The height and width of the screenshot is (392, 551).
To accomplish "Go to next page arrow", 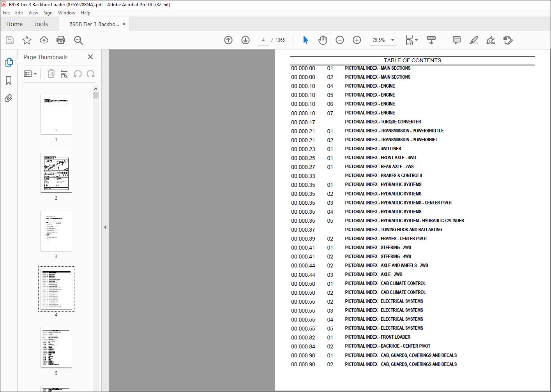I will pos(245,40).
